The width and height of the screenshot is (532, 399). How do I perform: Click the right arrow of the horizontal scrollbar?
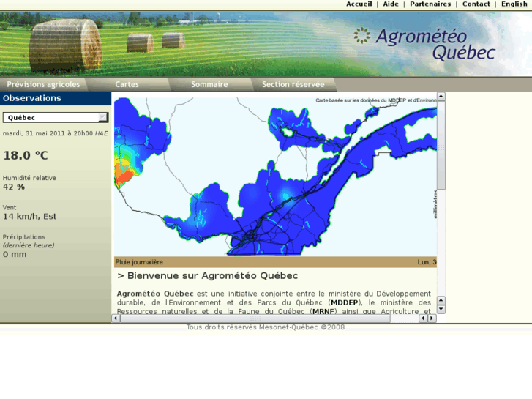tap(432, 318)
